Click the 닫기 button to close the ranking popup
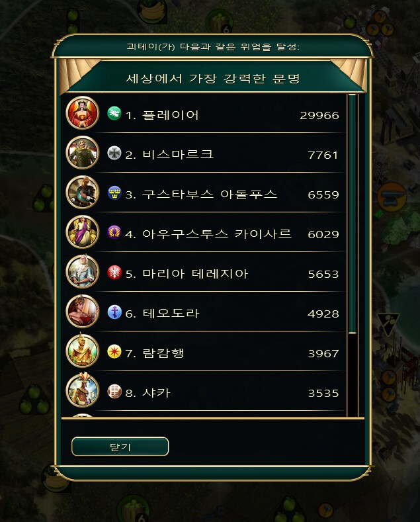This screenshot has width=420, height=522. pyautogui.click(x=120, y=447)
